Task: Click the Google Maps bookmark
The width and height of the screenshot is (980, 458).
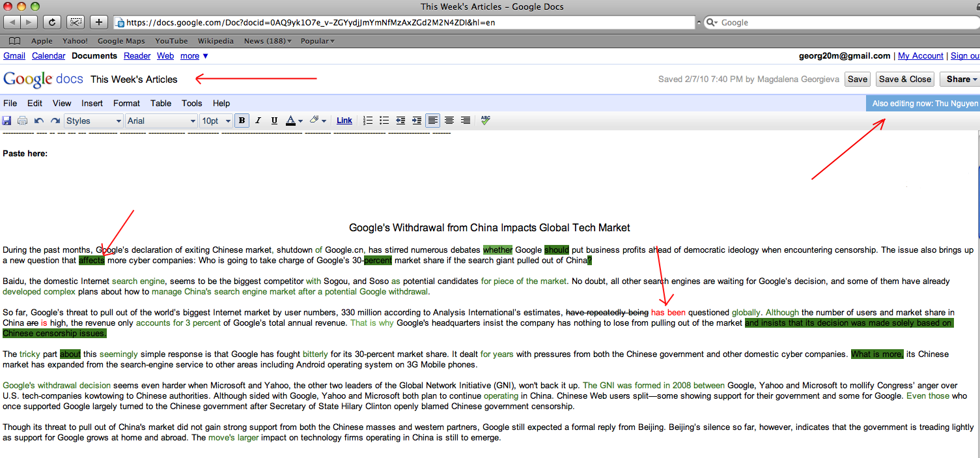Action: (x=121, y=41)
